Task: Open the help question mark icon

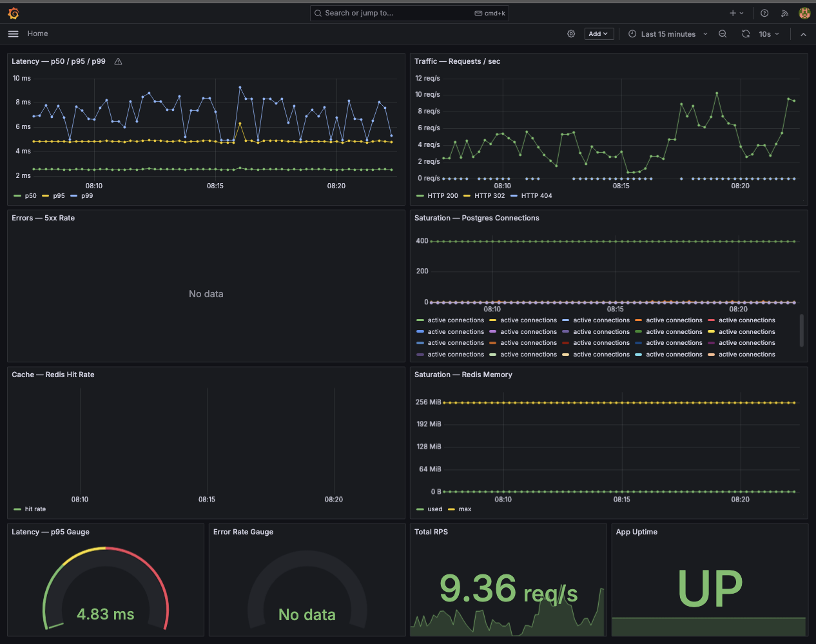Action: [x=764, y=13]
